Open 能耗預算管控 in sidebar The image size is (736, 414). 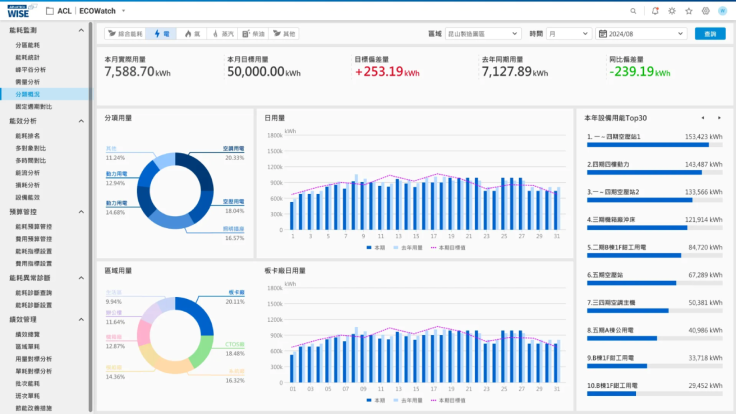tap(33, 227)
